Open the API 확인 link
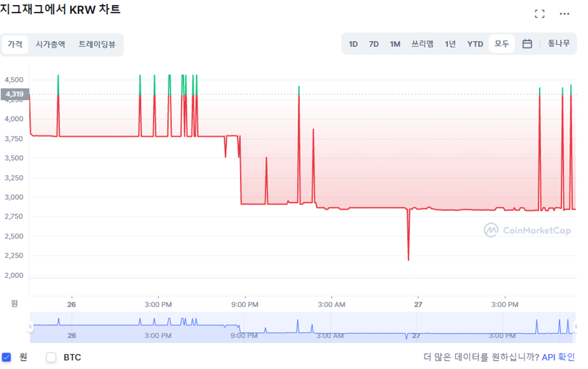The width and height of the screenshot is (588, 369). point(558,357)
